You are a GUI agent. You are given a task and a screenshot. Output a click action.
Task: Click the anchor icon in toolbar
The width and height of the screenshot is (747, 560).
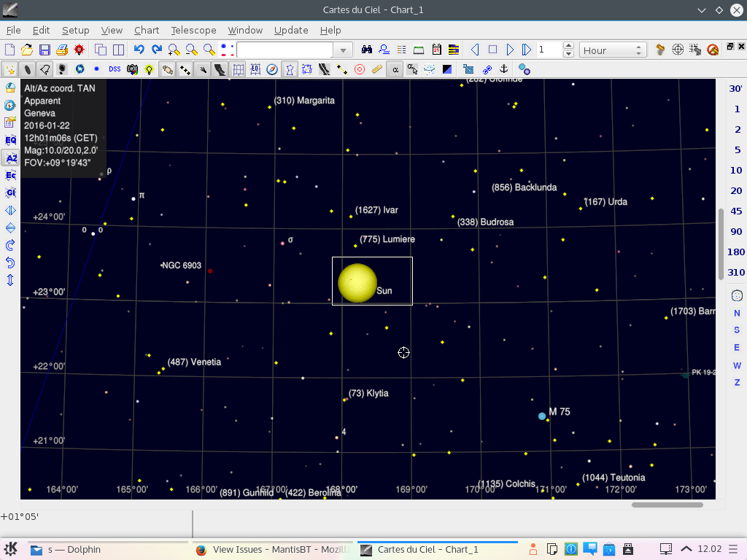click(x=504, y=69)
